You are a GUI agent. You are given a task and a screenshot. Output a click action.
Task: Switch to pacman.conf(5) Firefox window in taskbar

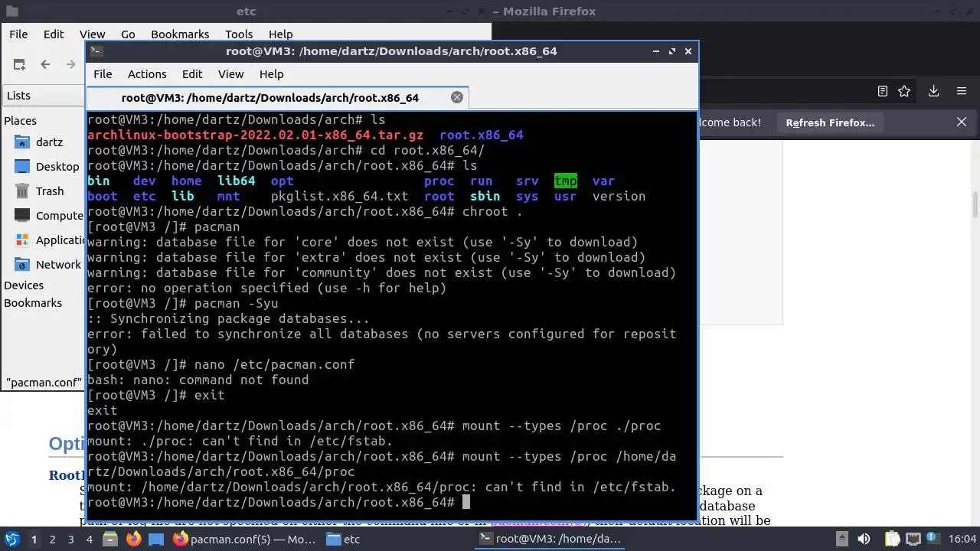pos(244,540)
